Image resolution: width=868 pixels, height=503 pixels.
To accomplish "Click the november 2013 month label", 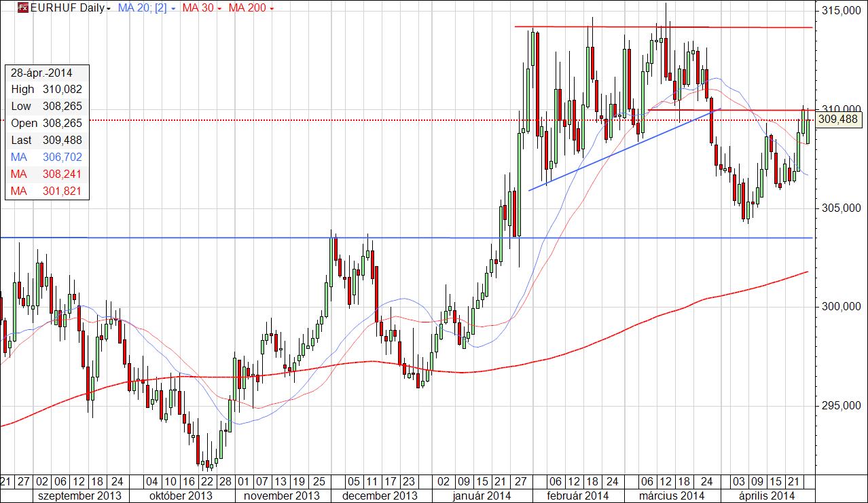I will tap(281, 495).
